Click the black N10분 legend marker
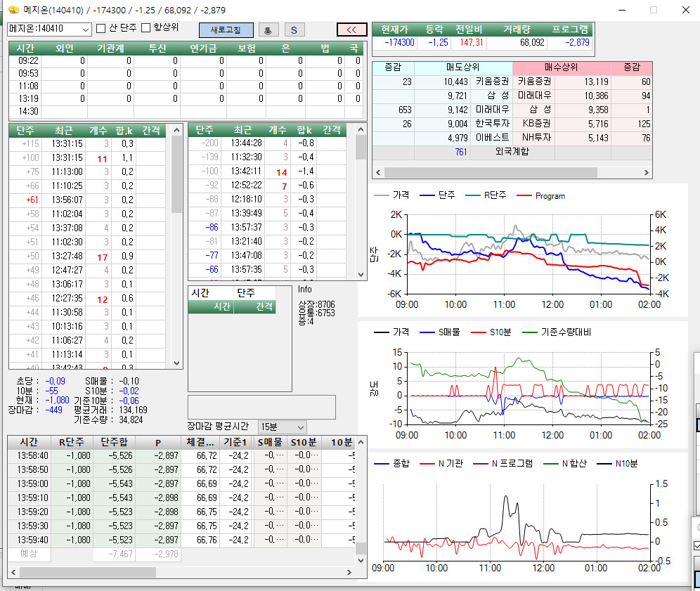 (x=604, y=464)
